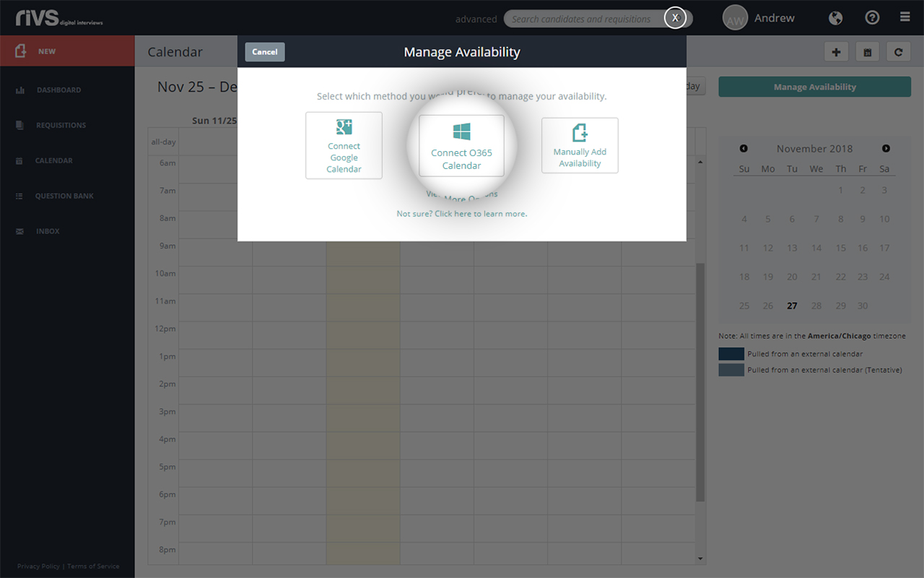Go to previous month in mini calendar
Viewport: 924px width, 578px height.
click(744, 148)
